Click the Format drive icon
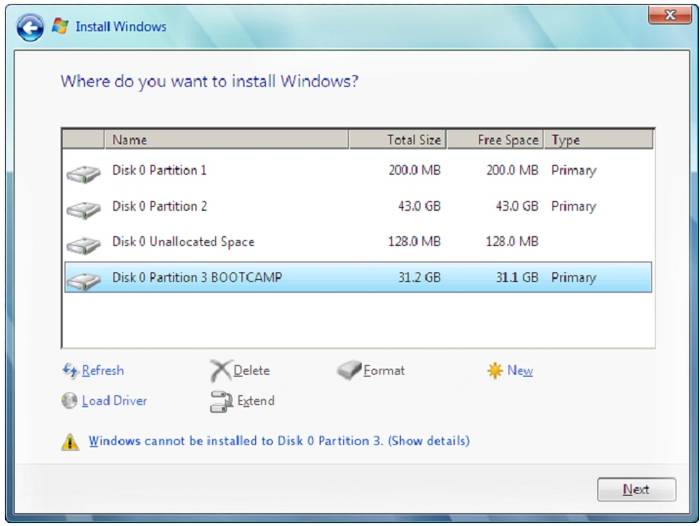The width and height of the screenshot is (700, 526). [348, 371]
